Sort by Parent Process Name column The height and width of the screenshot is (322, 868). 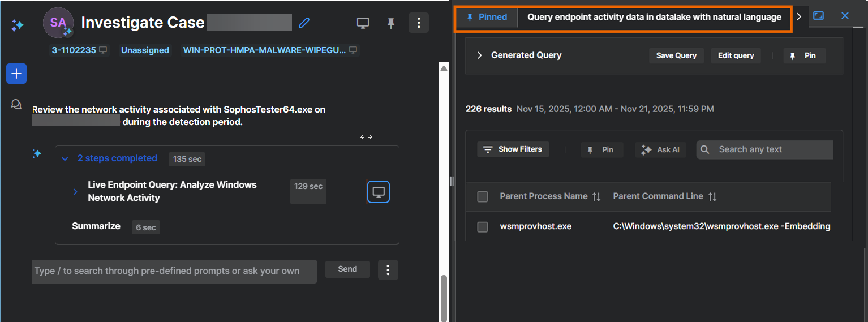pyautogui.click(x=596, y=196)
